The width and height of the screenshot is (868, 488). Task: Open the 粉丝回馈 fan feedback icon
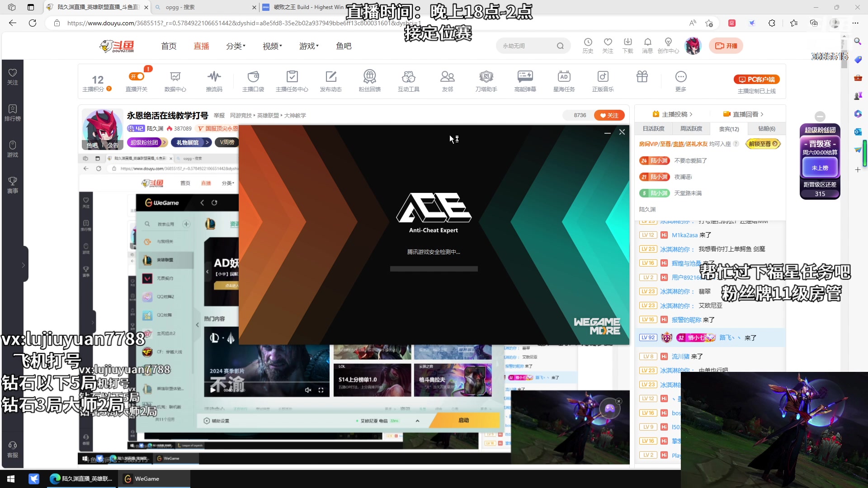(370, 81)
